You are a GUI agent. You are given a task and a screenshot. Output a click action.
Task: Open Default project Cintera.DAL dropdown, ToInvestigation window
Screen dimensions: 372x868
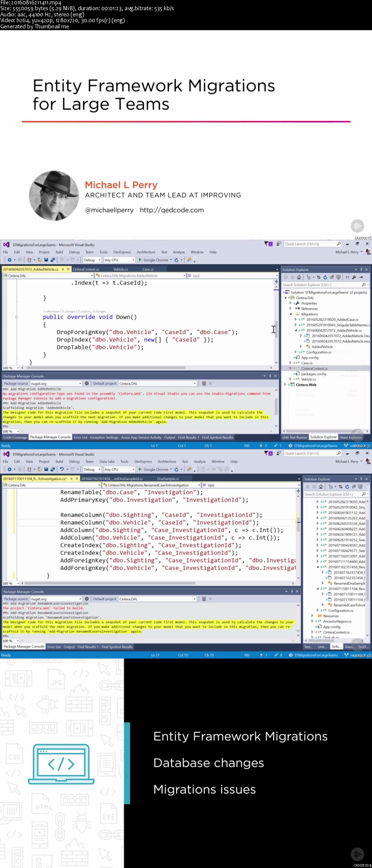tap(158, 599)
